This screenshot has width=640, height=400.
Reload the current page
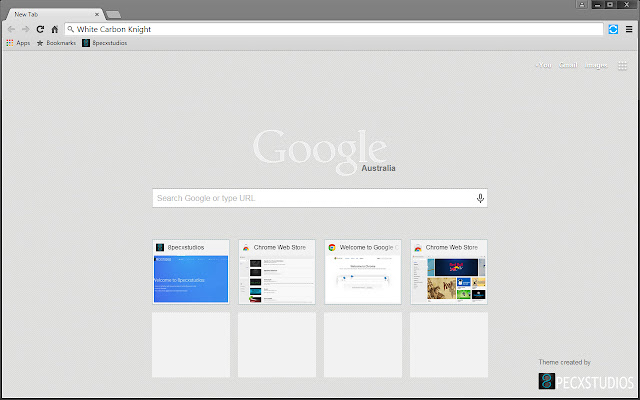coord(40,29)
